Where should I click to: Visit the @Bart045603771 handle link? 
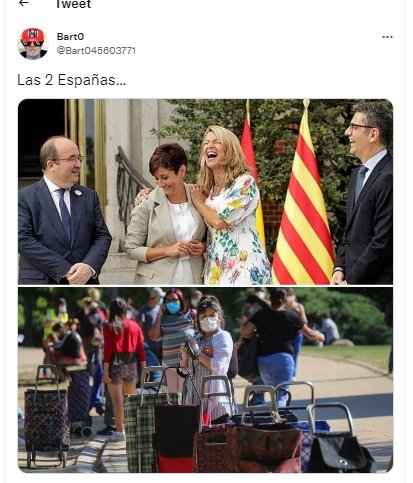(x=96, y=50)
